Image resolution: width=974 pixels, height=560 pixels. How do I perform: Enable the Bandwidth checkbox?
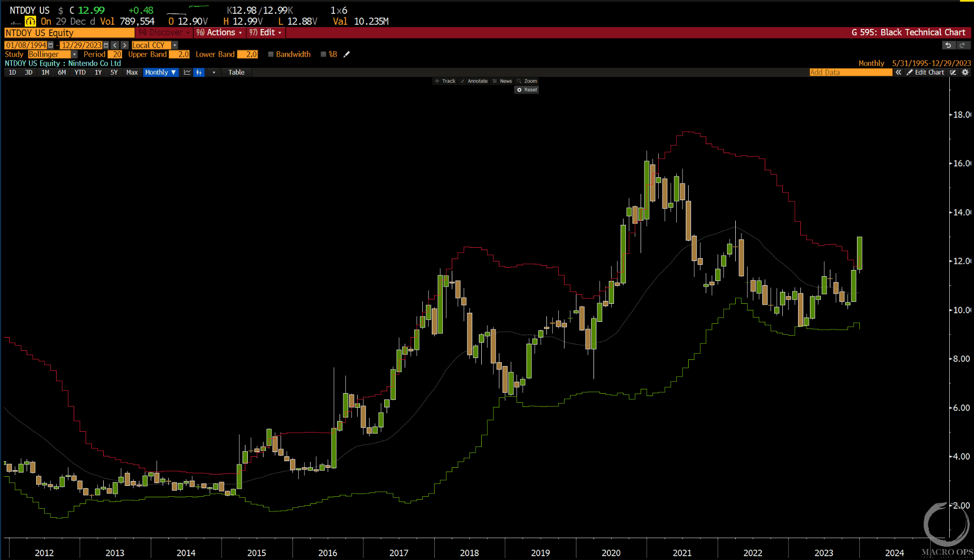coord(271,54)
